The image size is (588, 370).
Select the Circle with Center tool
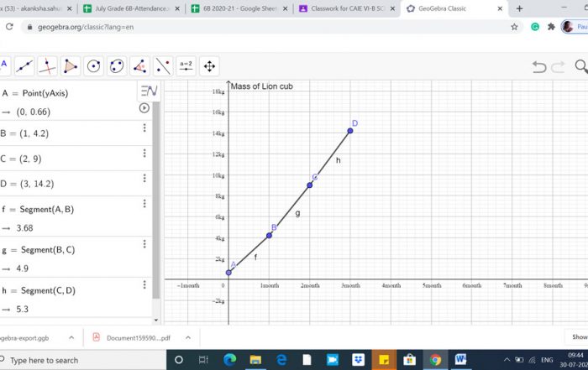coord(94,66)
